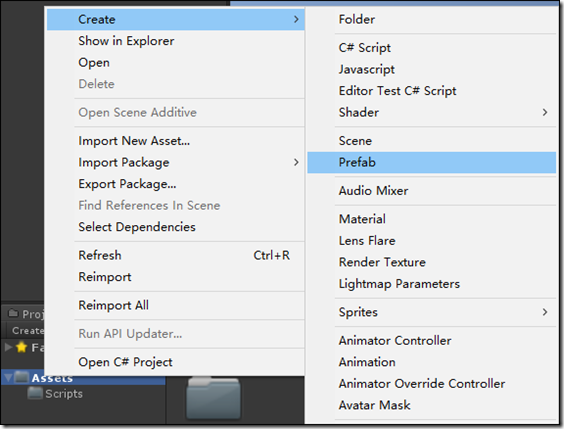Create a new Folder
The image size is (564, 429).
(x=432, y=19)
